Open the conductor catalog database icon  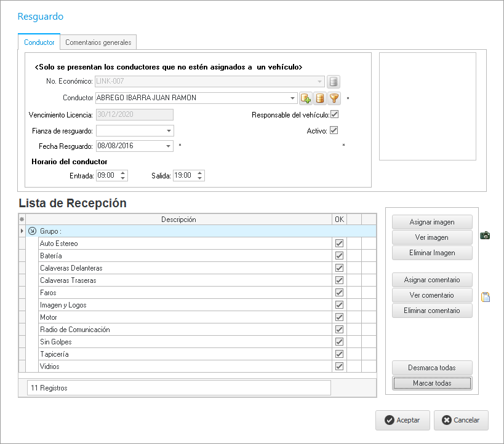[319, 98]
